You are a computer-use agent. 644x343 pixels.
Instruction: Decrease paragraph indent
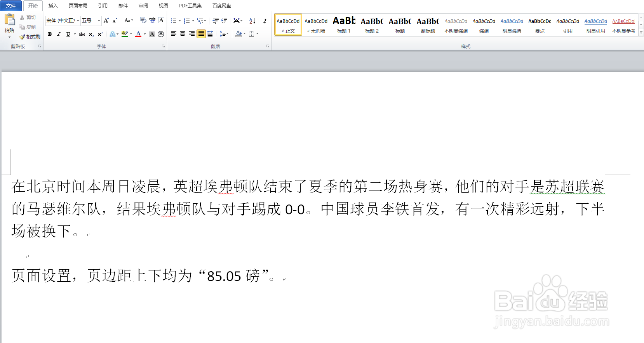(216, 21)
